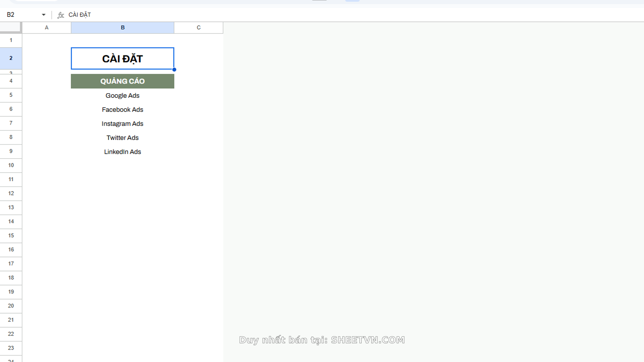Screen dimensions: 644x362
Task: Select the Facebook Ads cell
Action: [122, 110]
